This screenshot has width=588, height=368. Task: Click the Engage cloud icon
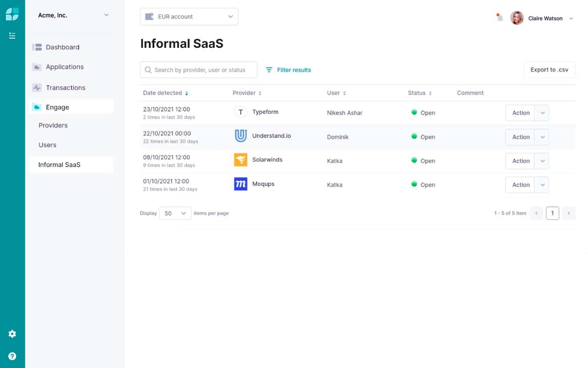(x=37, y=107)
